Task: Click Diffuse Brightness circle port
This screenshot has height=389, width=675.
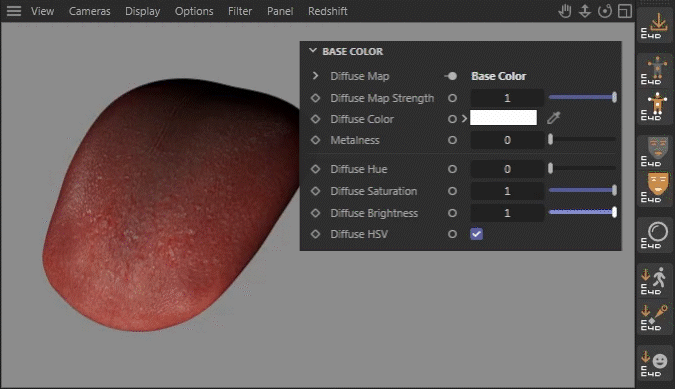Action: click(452, 213)
